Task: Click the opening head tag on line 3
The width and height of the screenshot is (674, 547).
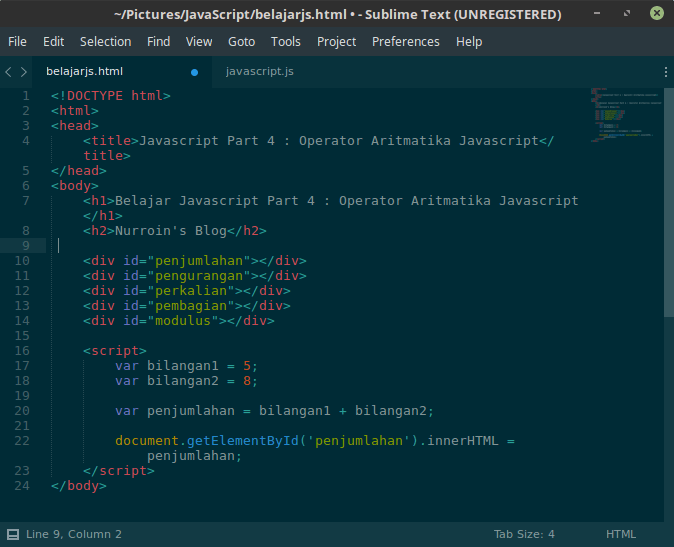Action: [x=75, y=125]
